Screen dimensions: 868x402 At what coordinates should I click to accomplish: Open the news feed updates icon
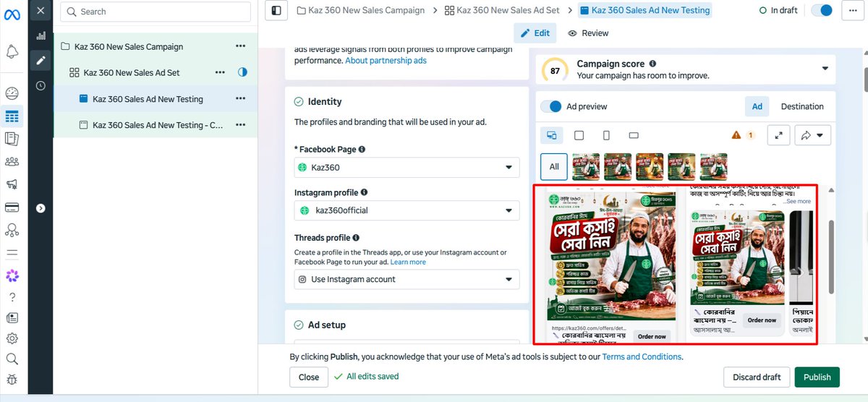[x=12, y=317]
